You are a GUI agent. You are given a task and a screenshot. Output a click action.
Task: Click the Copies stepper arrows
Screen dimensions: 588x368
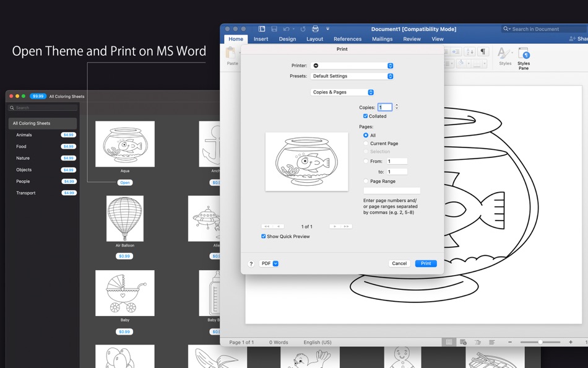pyautogui.click(x=397, y=107)
